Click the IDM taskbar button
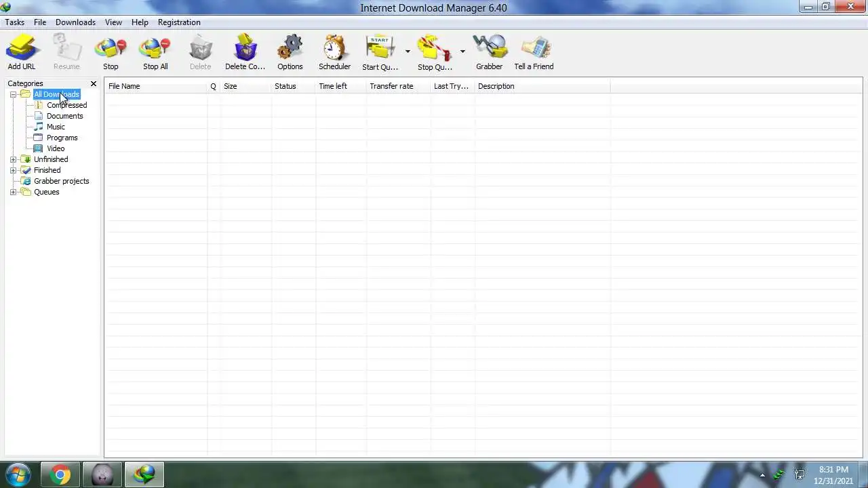Image resolution: width=868 pixels, height=488 pixels. pyautogui.click(x=144, y=474)
